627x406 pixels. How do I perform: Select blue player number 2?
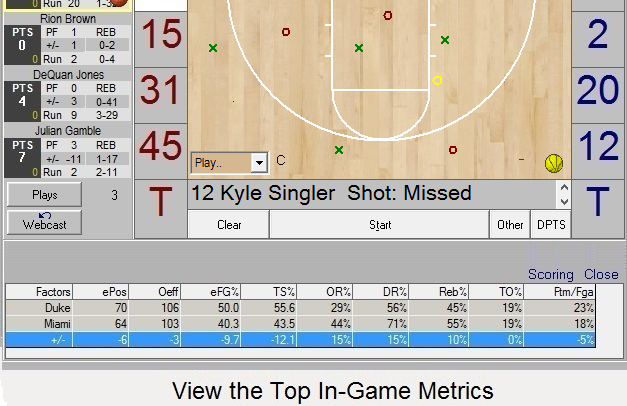click(598, 35)
